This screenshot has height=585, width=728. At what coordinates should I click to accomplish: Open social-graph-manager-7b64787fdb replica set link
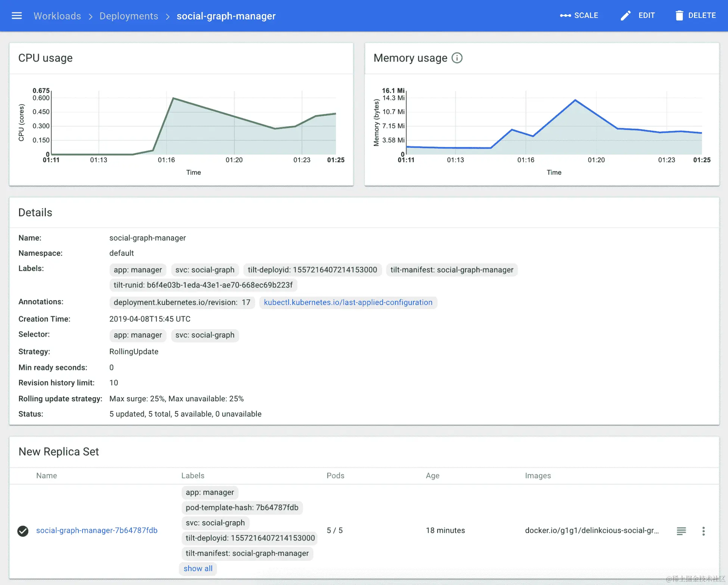(97, 530)
